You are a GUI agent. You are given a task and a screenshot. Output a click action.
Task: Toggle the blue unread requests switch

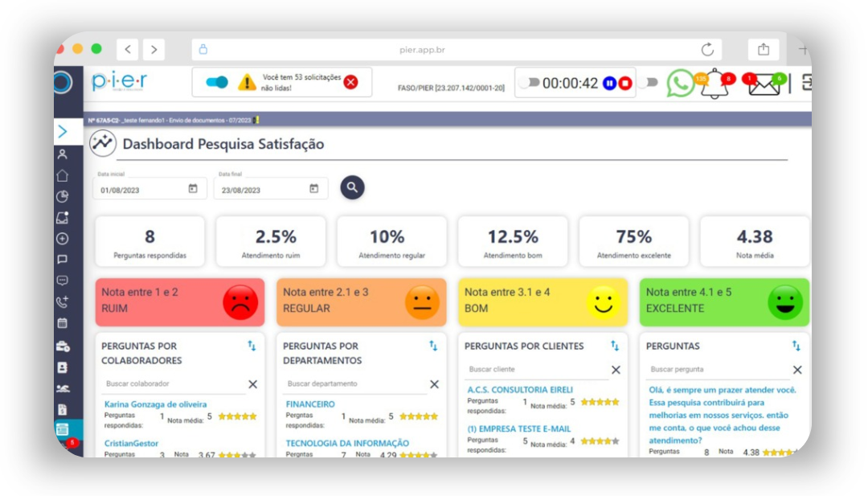[x=216, y=83]
